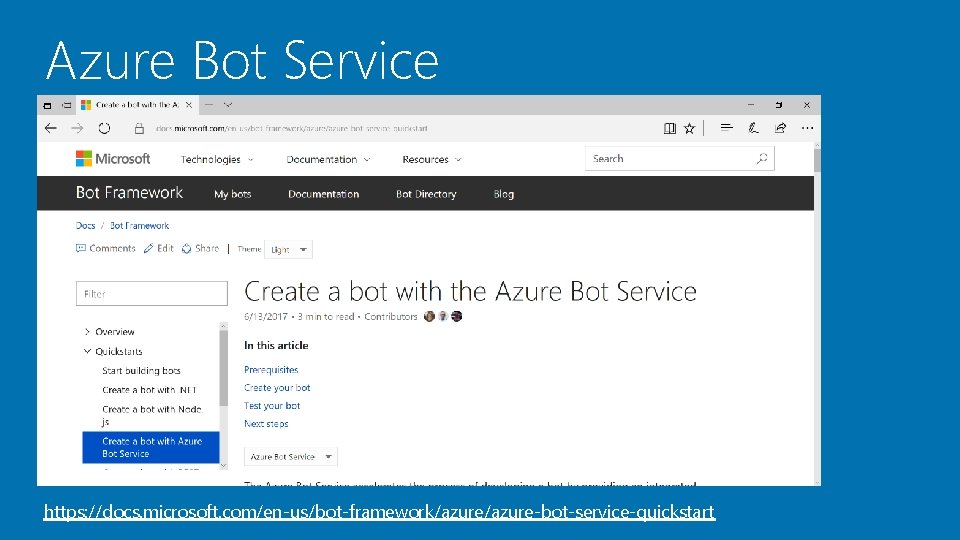
Task: Click the Comments button
Action: [x=105, y=248]
